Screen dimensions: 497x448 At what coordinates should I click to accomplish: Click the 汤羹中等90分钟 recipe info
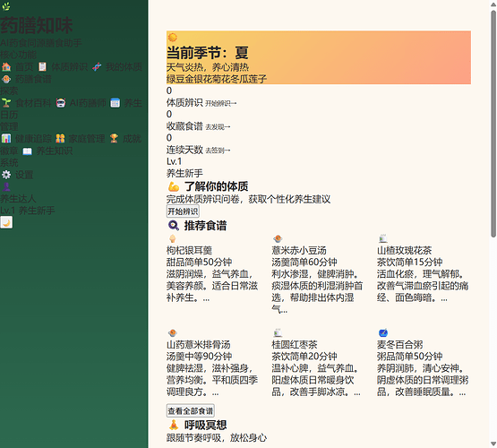click(199, 357)
